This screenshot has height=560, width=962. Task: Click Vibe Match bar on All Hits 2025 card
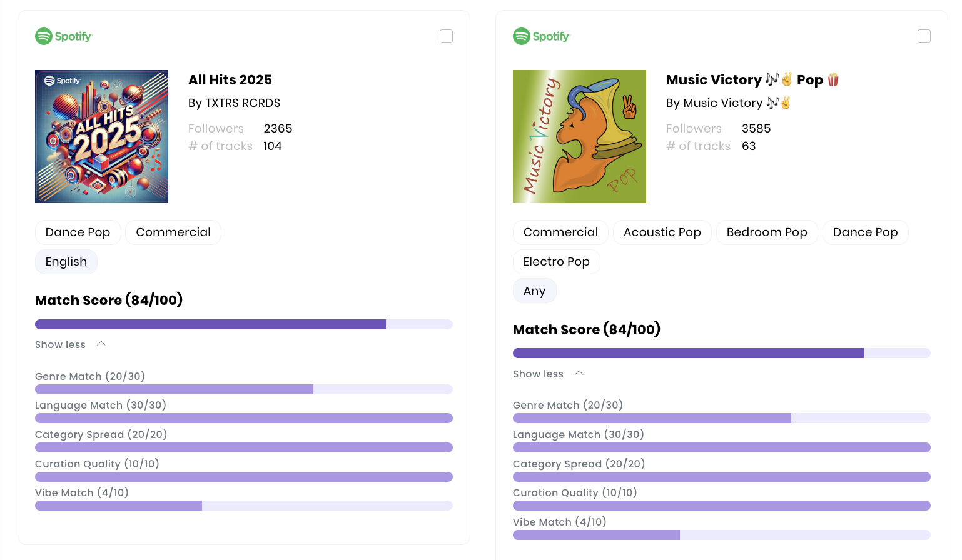pyautogui.click(x=244, y=506)
